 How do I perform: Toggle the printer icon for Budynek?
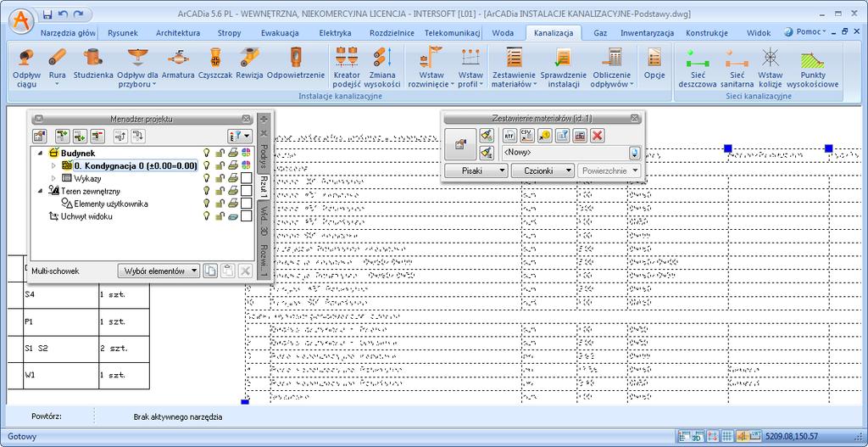(x=233, y=153)
